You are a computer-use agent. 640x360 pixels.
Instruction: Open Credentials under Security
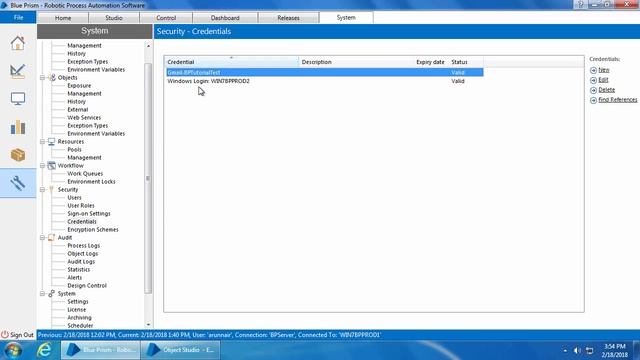(x=82, y=222)
